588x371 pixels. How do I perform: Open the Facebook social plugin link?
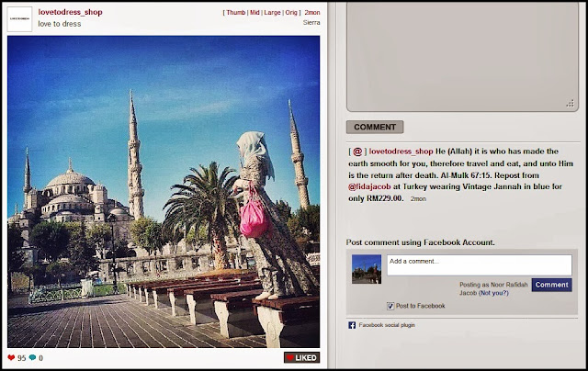(387, 325)
